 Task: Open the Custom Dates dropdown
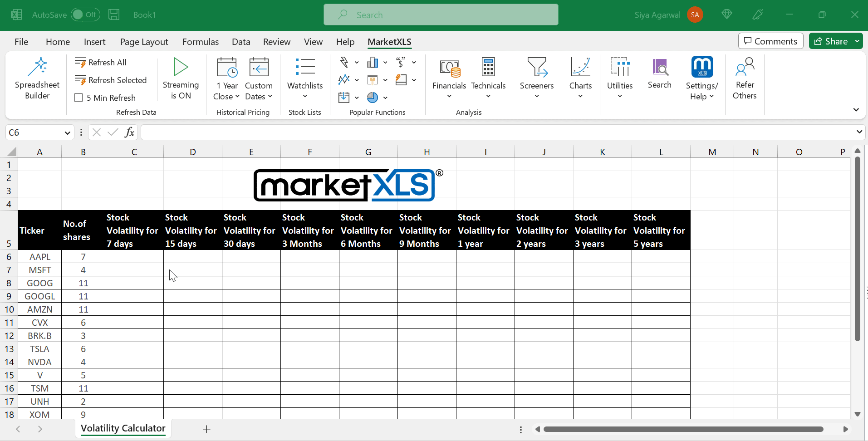pos(259,91)
